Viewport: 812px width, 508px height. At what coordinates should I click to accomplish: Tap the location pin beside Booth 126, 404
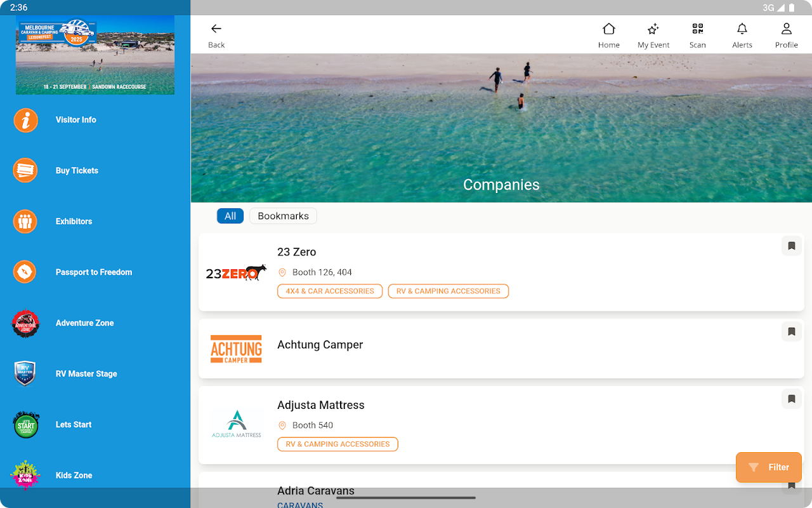[x=282, y=272]
